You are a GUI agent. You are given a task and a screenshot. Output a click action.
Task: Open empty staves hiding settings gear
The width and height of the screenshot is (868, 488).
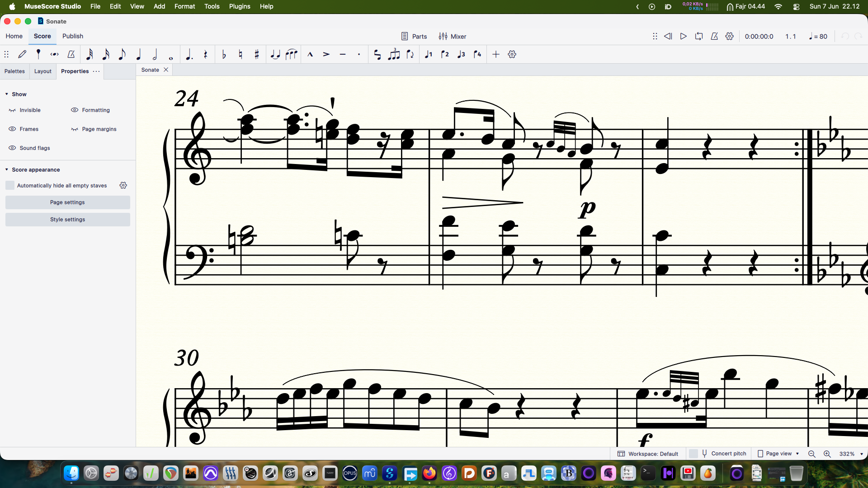coord(123,185)
